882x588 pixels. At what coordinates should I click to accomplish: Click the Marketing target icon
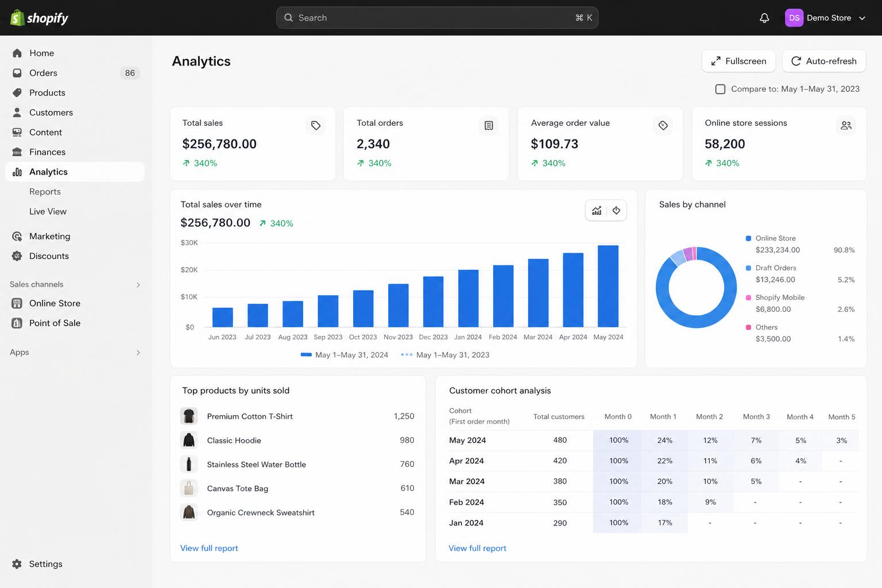(x=17, y=236)
